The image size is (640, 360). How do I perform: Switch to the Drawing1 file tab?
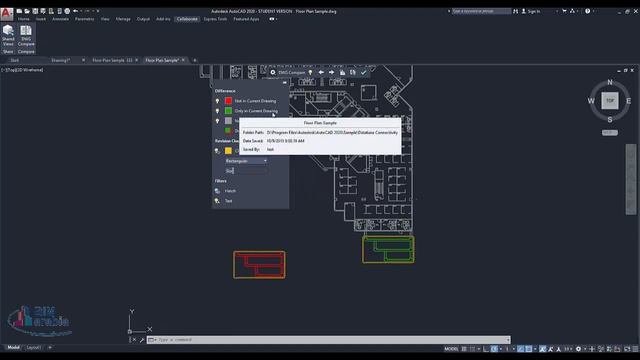61,60
